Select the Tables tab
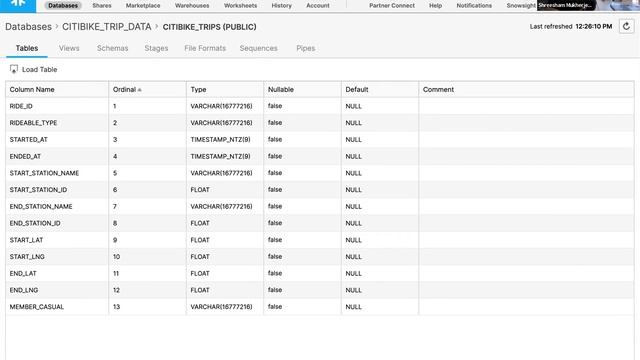The height and width of the screenshot is (360, 640). pyautogui.click(x=27, y=48)
